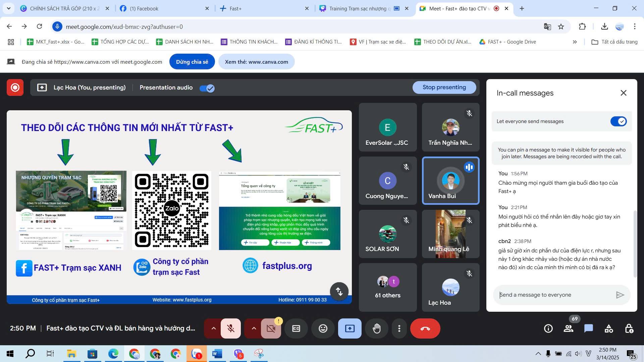Viewport: 644px width, 362px height.
Task: Click the chat messages scrollbar
Action: coord(635,244)
